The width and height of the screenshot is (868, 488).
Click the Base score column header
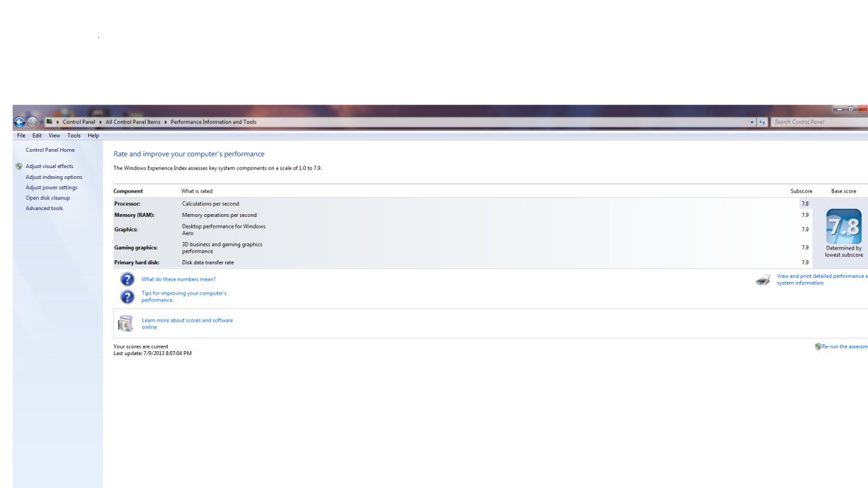(x=844, y=191)
